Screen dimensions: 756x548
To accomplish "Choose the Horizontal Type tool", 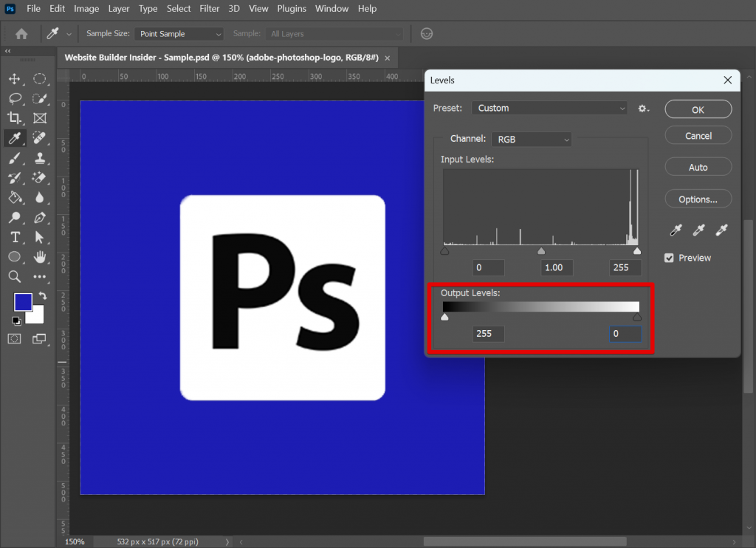I will [15, 237].
